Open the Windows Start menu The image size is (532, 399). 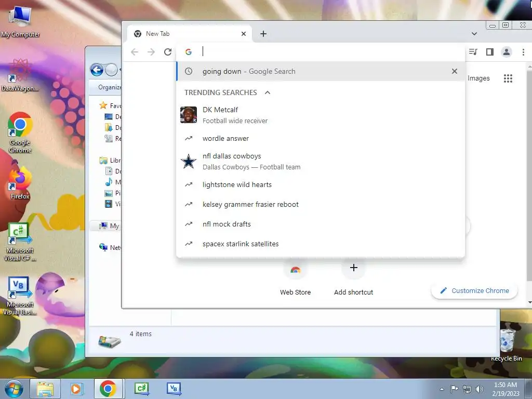[14, 389]
